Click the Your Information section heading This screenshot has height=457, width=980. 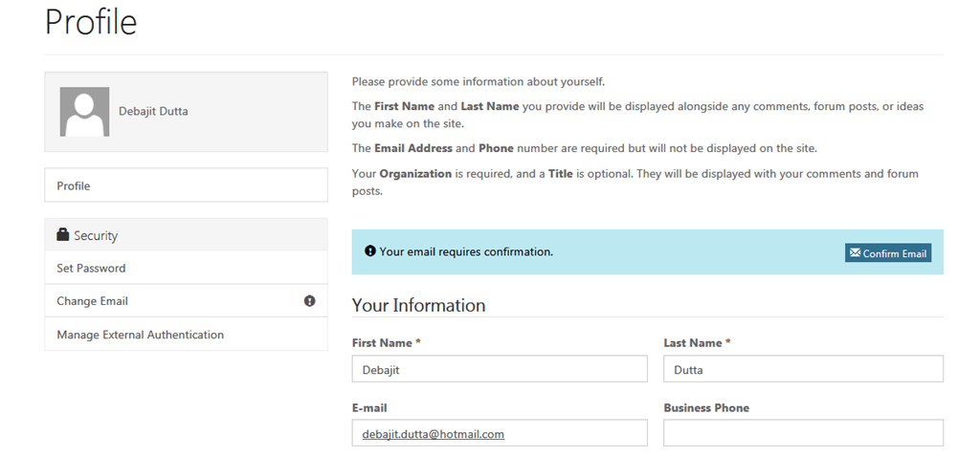(418, 305)
